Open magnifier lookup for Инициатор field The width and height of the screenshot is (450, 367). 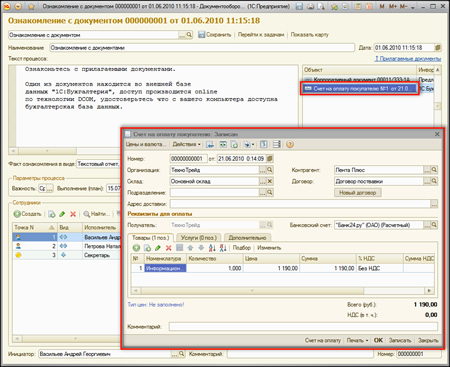(182, 354)
